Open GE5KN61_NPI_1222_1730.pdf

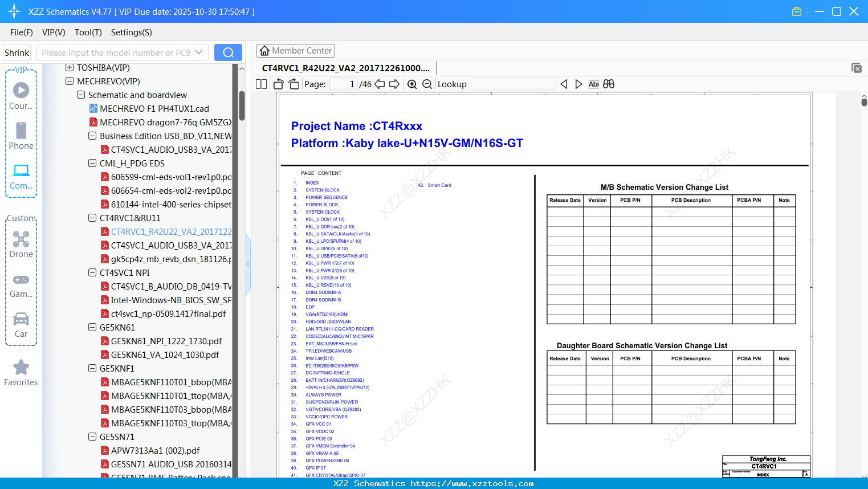coord(161,341)
